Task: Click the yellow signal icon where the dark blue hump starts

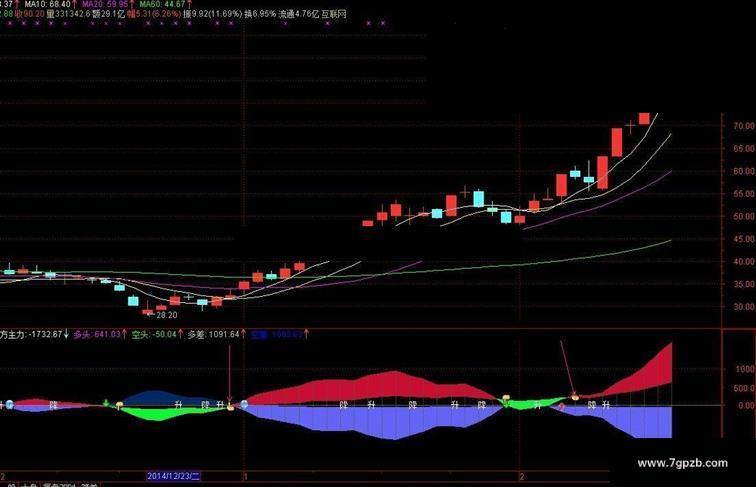Action: (x=119, y=405)
